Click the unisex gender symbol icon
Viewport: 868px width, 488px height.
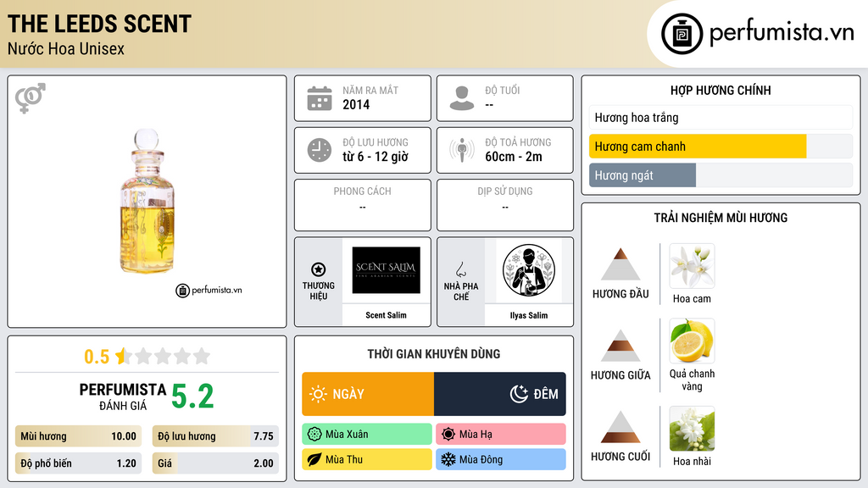tap(30, 98)
